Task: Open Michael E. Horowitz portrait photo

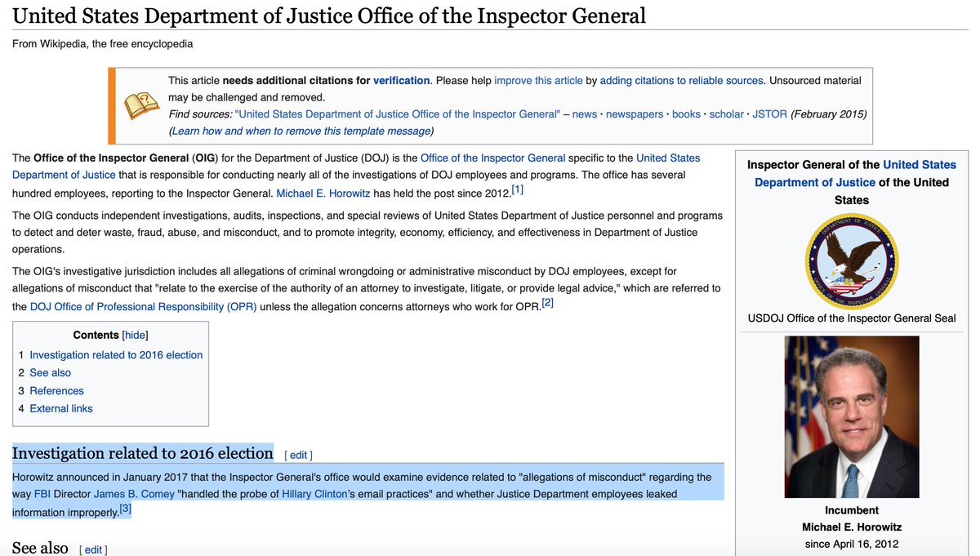Action: (x=852, y=417)
